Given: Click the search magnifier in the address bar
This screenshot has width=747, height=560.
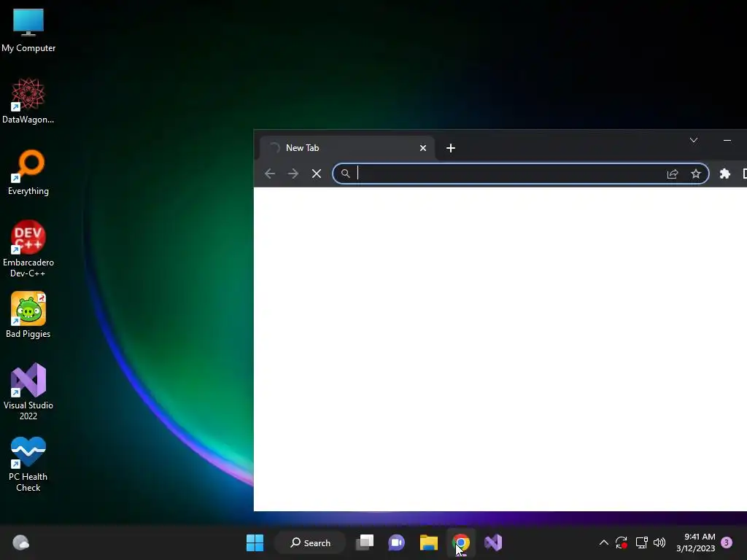Looking at the screenshot, I should coord(345,174).
